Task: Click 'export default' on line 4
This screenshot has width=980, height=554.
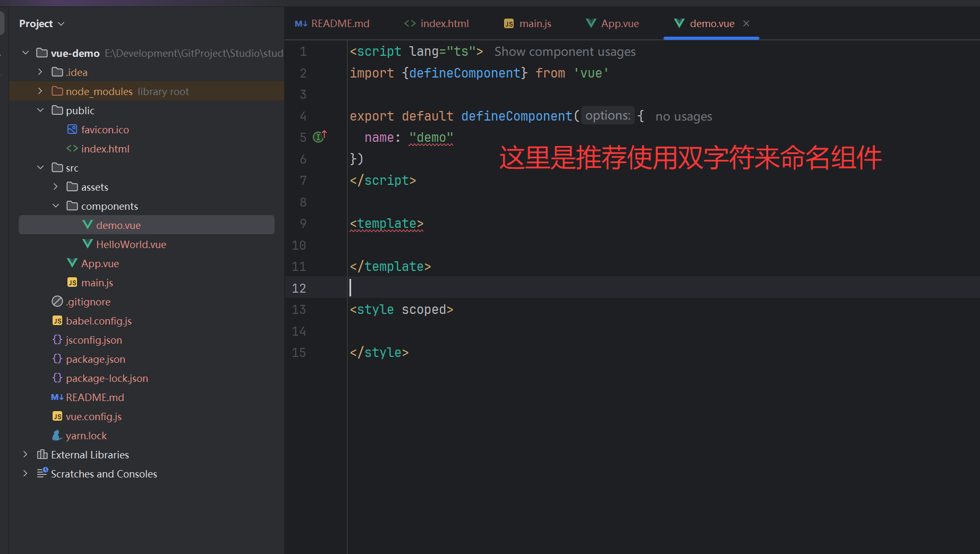Action: pos(402,116)
